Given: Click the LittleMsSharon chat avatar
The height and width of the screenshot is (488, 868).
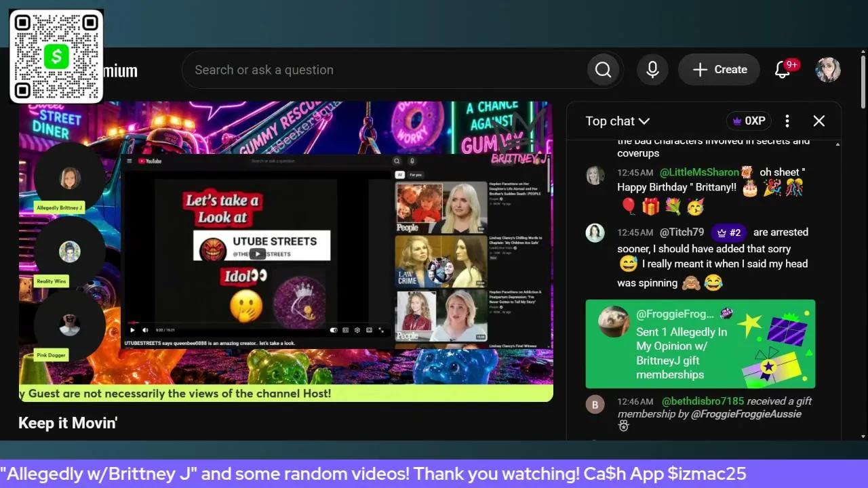Looking at the screenshot, I should (x=595, y=175).
